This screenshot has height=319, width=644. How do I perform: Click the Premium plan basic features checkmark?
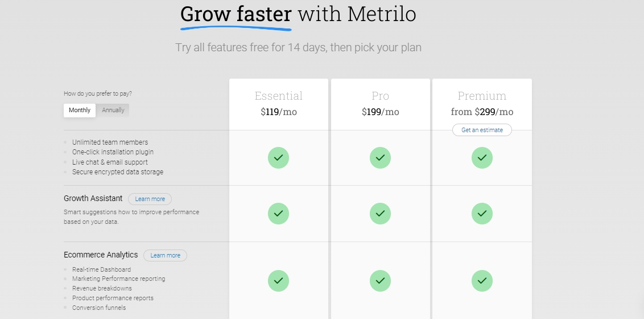pyautogui.click(x=482, y=158)
